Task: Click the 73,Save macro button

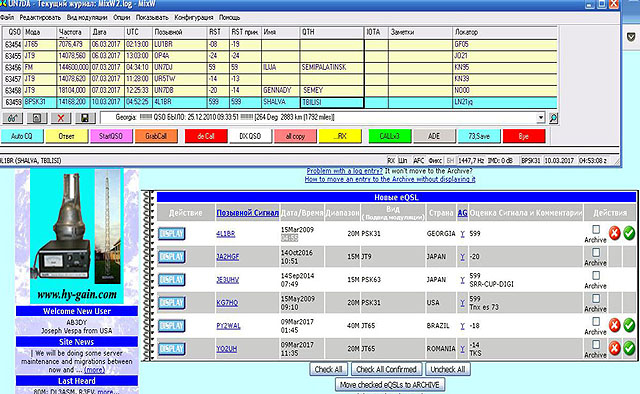Action: click(479, 136)
